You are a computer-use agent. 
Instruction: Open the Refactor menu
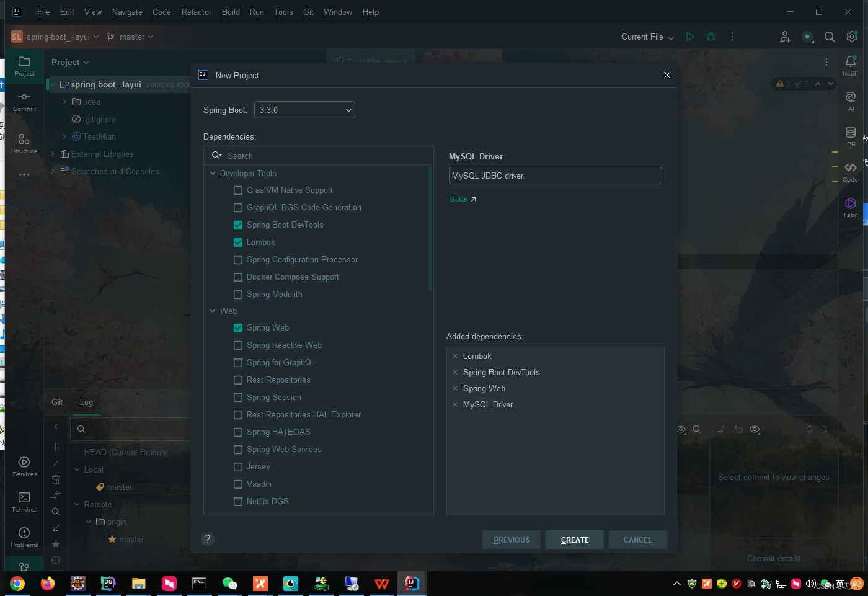click(x=196, y=12)
